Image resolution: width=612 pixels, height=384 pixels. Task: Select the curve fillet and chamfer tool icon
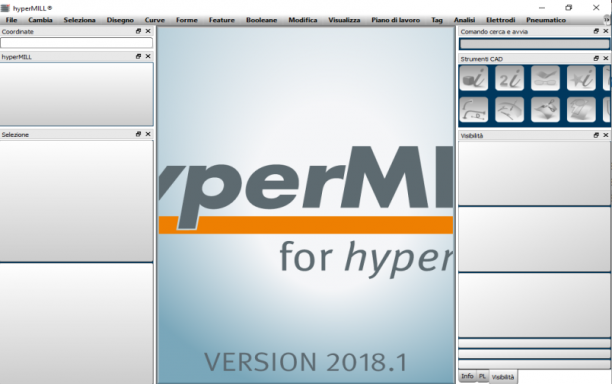coord(473,110)
